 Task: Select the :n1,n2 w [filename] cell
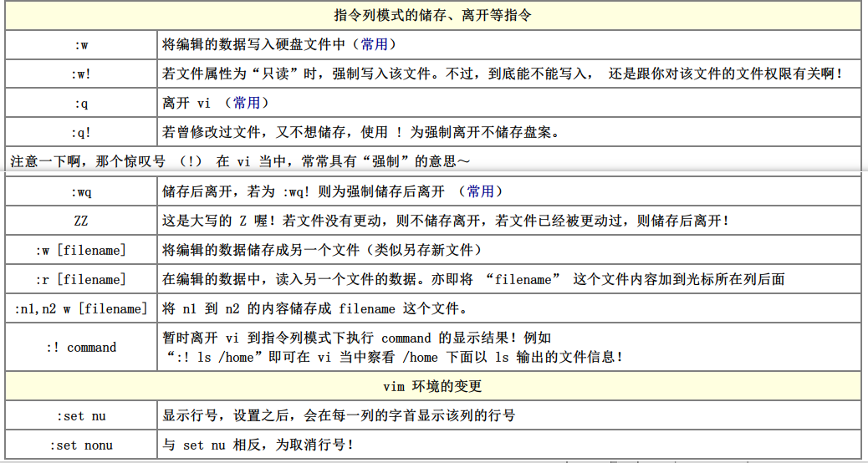[x=81, y=308]
